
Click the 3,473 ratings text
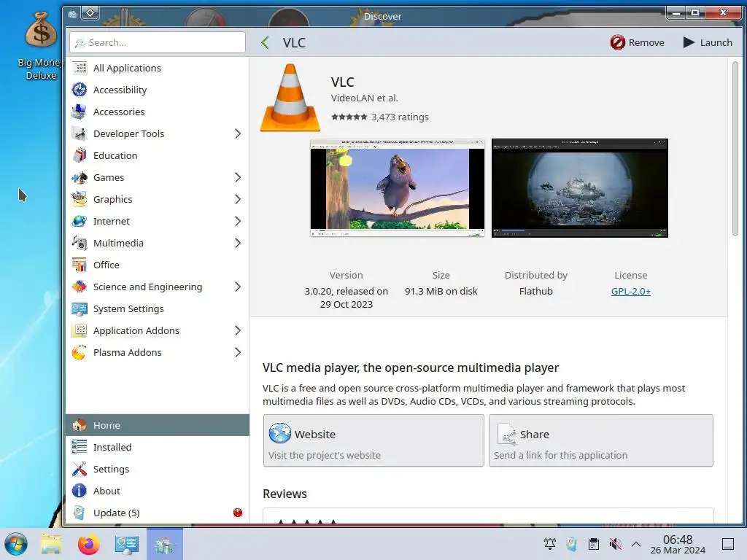point(400,117)
